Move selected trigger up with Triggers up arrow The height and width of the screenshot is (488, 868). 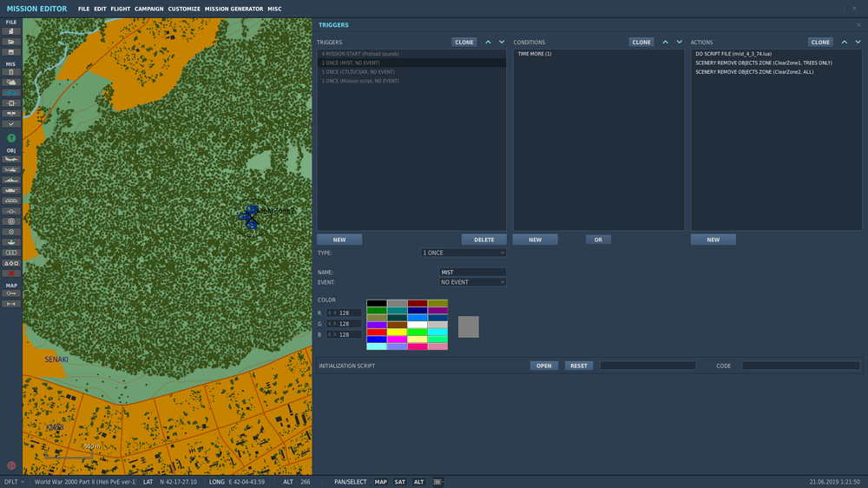[x=488, y=42]
